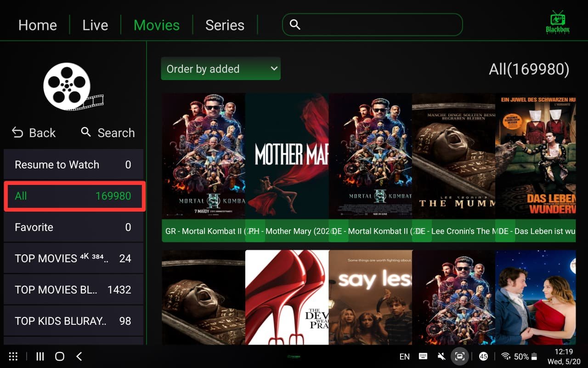This screenshot has width=588, height=368.
Task: Open the Blackbox logo in the corner
Action: pyautogui.click(x=558, y=22)
